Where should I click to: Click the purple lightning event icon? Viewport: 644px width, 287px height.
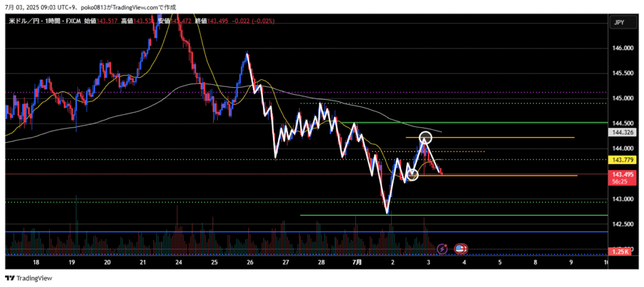point(442,249)
